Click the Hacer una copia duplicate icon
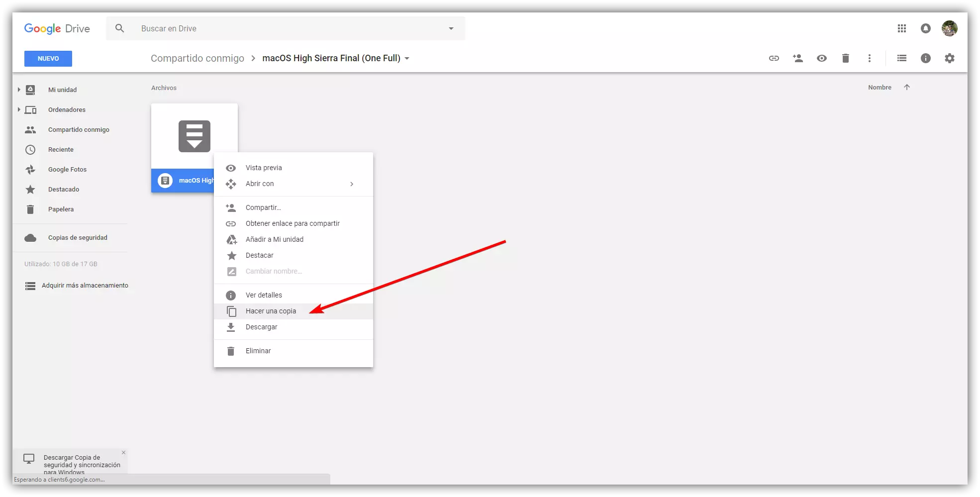This screenshot has height=497, width=980. click(231, 311)
